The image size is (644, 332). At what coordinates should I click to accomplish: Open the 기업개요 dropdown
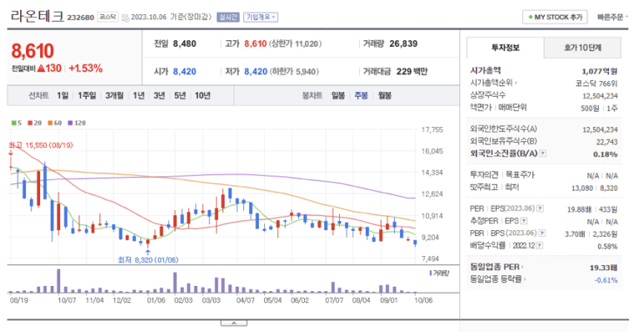[x=261, y=18]
